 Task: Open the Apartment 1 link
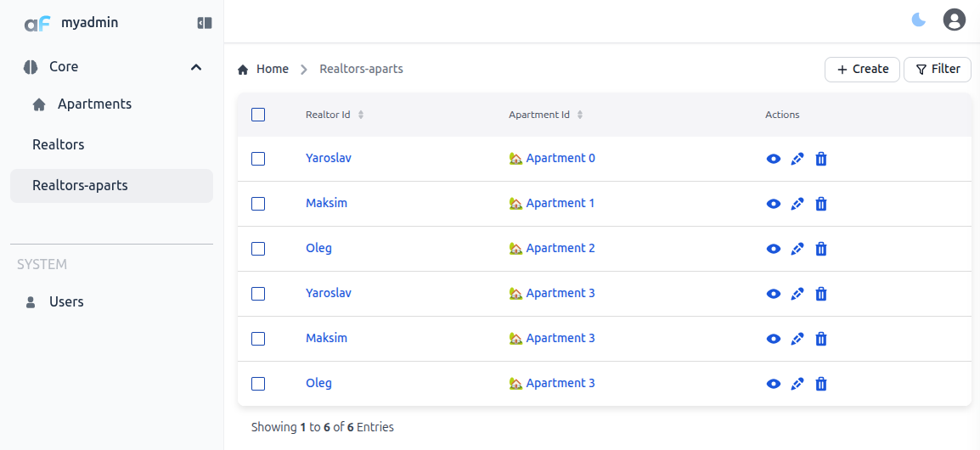560,204
